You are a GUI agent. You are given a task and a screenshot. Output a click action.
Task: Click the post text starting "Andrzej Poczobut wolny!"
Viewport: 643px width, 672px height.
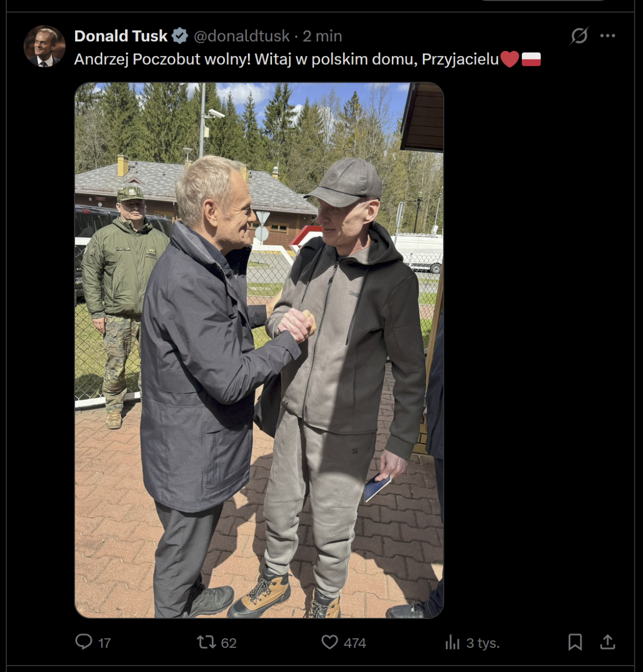(x=286, y=59)
